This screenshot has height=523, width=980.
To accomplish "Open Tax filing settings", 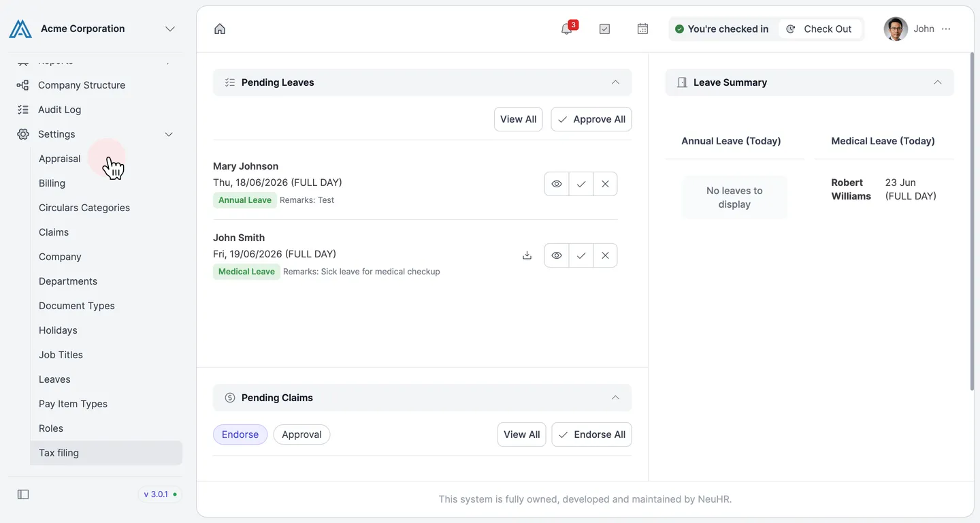I will pos(106,453).
